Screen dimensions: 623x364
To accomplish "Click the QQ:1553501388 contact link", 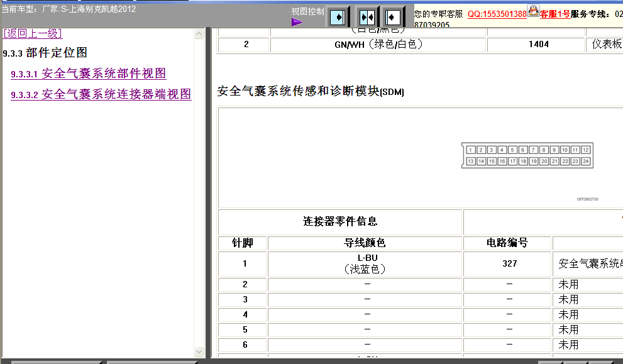I will [497, 14].
